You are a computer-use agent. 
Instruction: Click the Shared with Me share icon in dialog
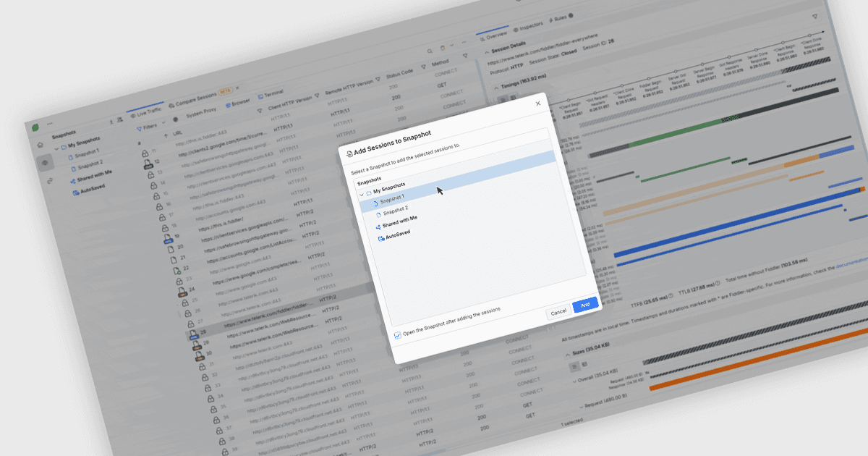378,227
